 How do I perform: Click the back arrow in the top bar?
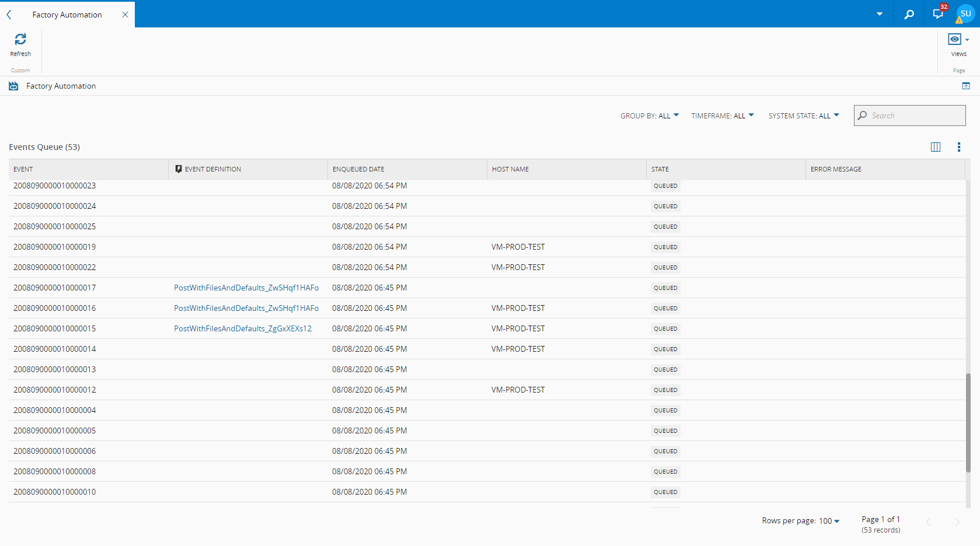click(x=9, y=15)
